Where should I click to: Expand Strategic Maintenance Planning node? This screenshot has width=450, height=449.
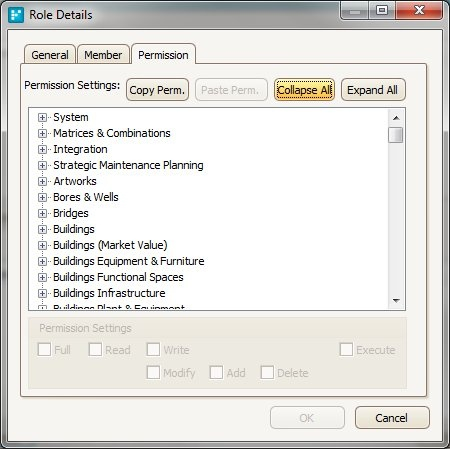[x=42, y=165]
